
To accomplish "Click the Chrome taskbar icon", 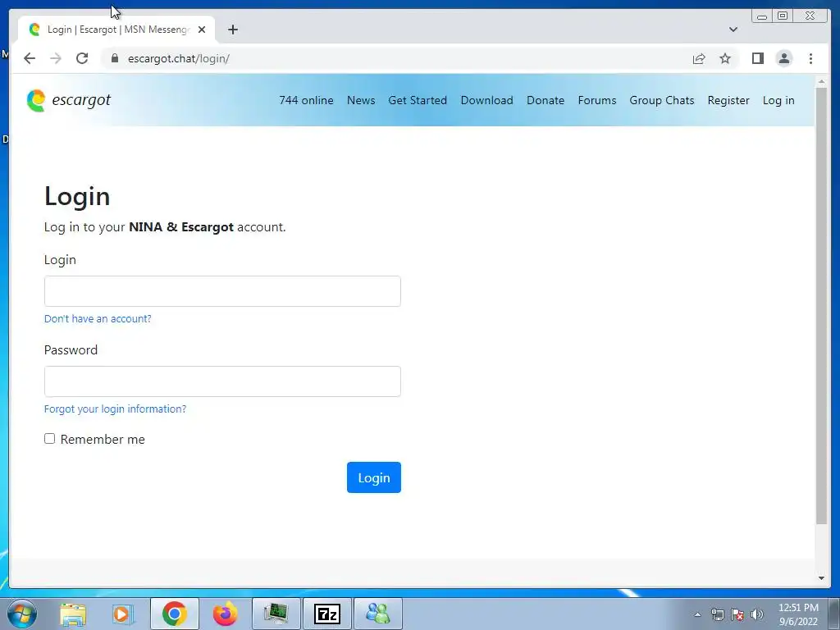I will [175, 614].
